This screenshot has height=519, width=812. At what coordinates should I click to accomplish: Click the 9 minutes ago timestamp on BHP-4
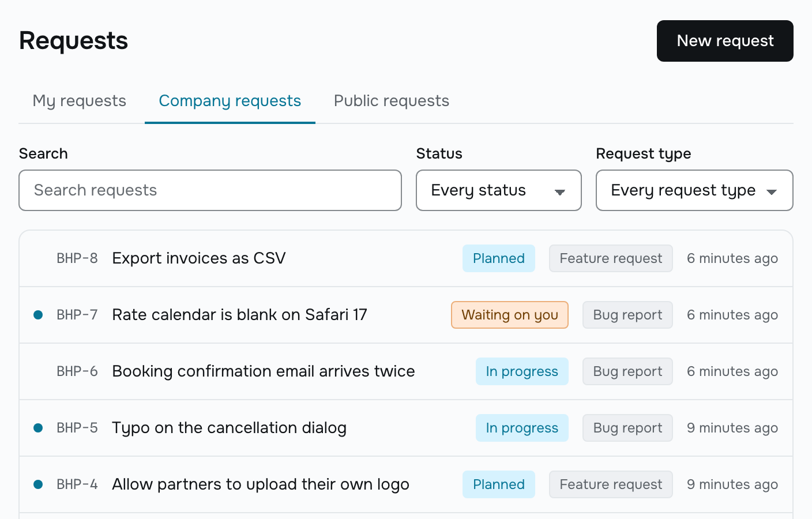[732, 484]
